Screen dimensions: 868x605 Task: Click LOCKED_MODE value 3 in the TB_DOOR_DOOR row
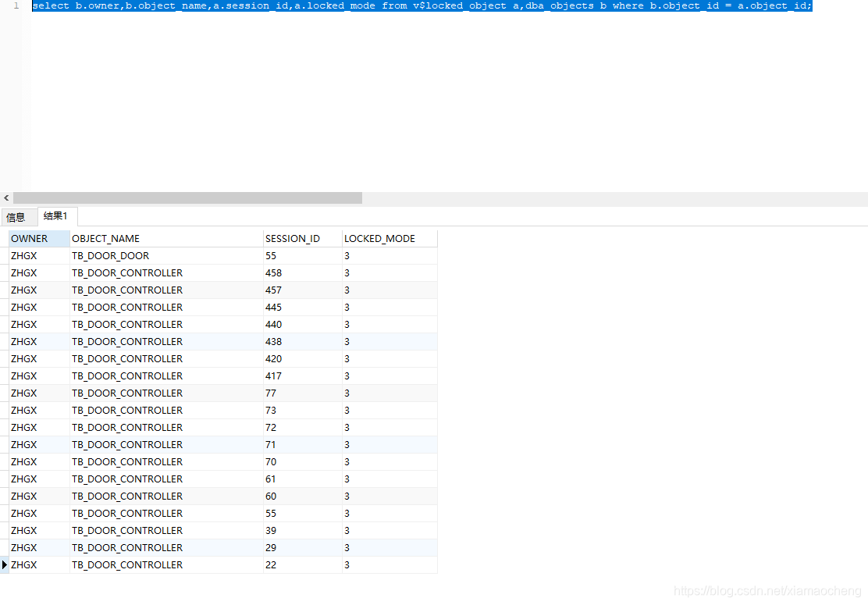coord(390,256)
